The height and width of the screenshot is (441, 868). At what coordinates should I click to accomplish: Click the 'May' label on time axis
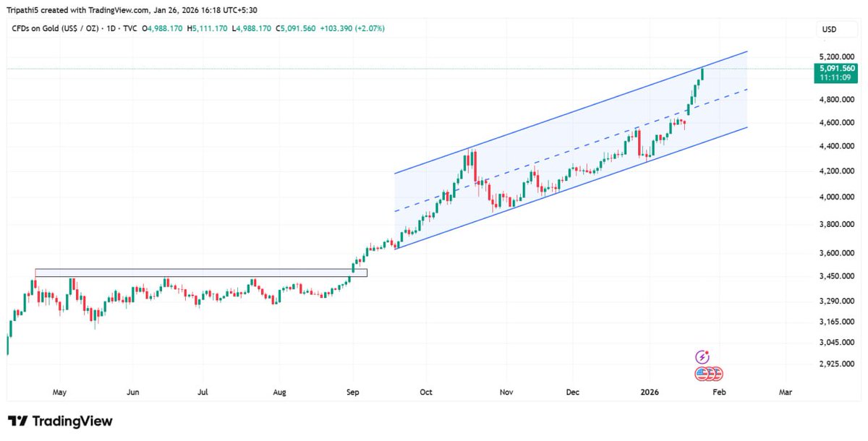tap(60, 393)
